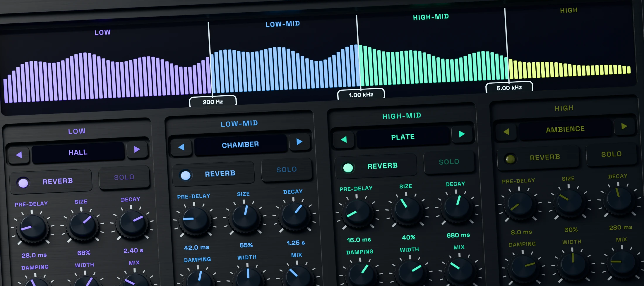Click the Low-Mid Decay knob
644x286 pixels.
[x=295, y=215]
